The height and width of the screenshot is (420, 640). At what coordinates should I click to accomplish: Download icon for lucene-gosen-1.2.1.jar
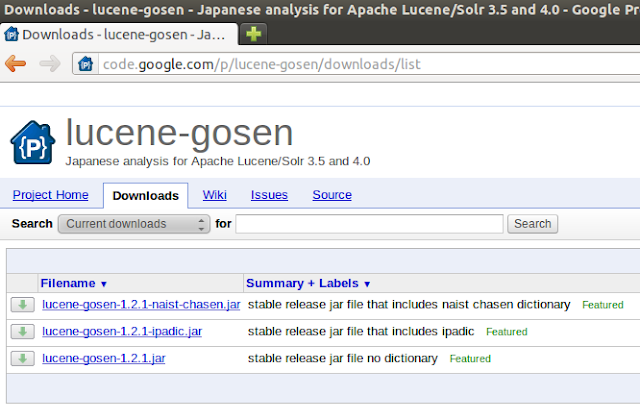tap(22, 358)
